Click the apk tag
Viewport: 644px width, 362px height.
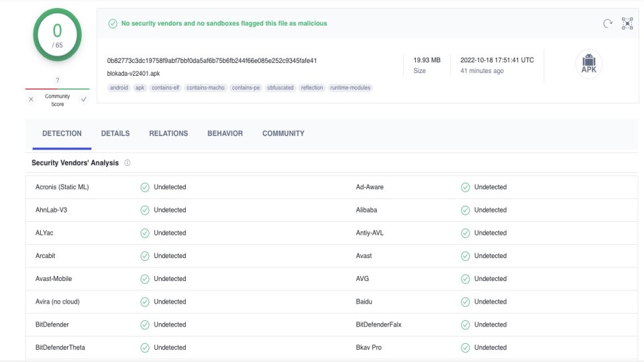(140, 88)
